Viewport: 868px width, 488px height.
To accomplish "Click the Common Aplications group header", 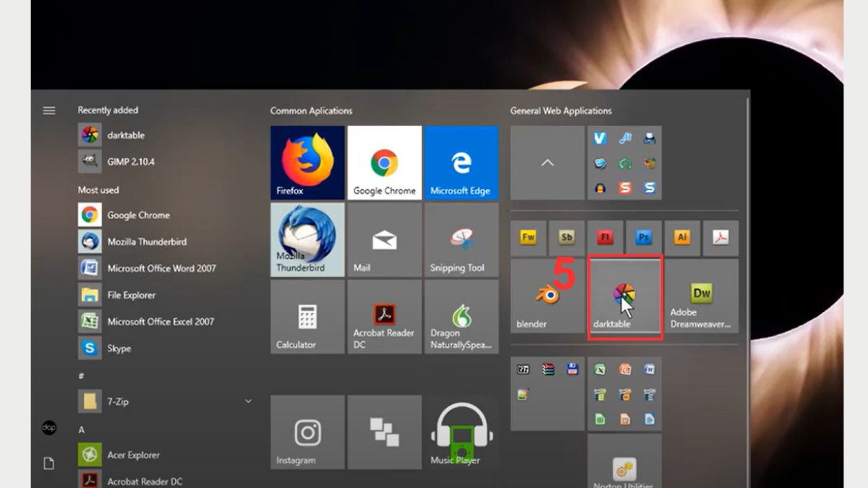I will pos(311,111).
